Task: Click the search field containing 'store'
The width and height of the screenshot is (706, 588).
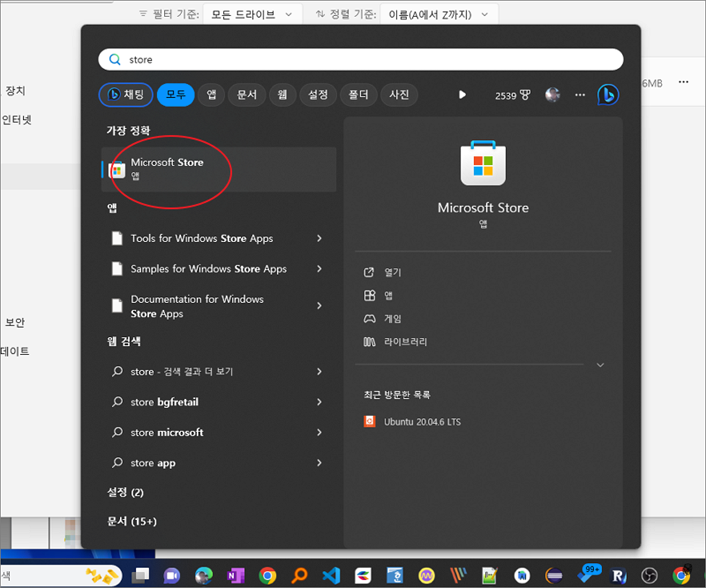Action: pyautogui.click(x=360, y=59)
